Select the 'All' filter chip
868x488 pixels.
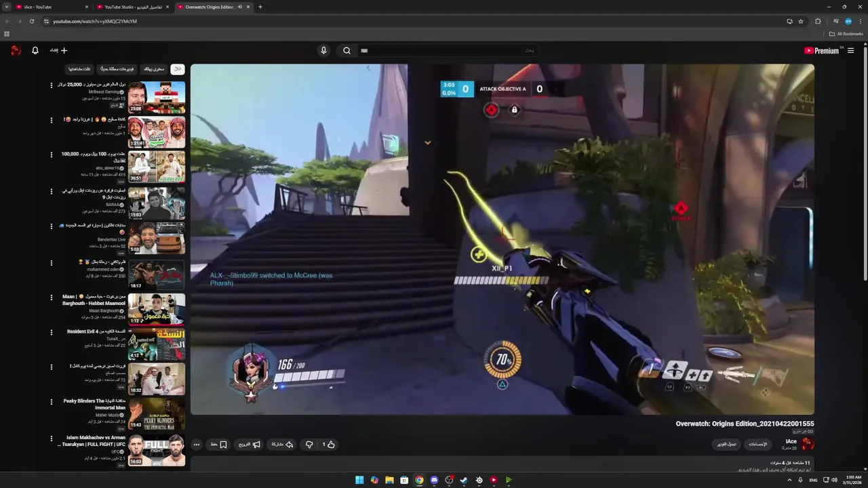click(x=178, y=69)
